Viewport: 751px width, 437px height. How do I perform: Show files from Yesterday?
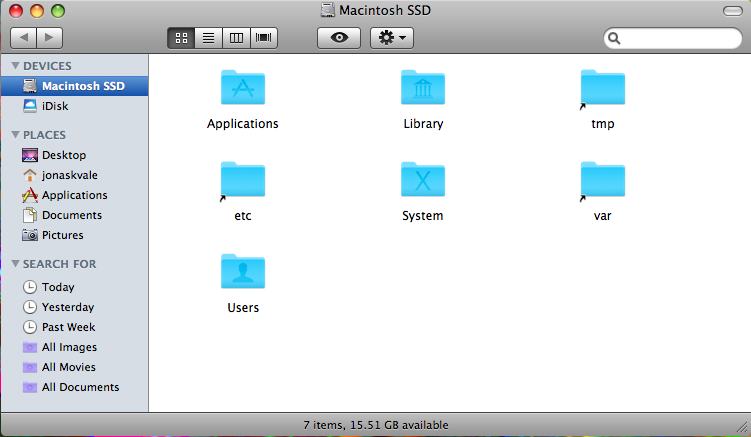75,307
